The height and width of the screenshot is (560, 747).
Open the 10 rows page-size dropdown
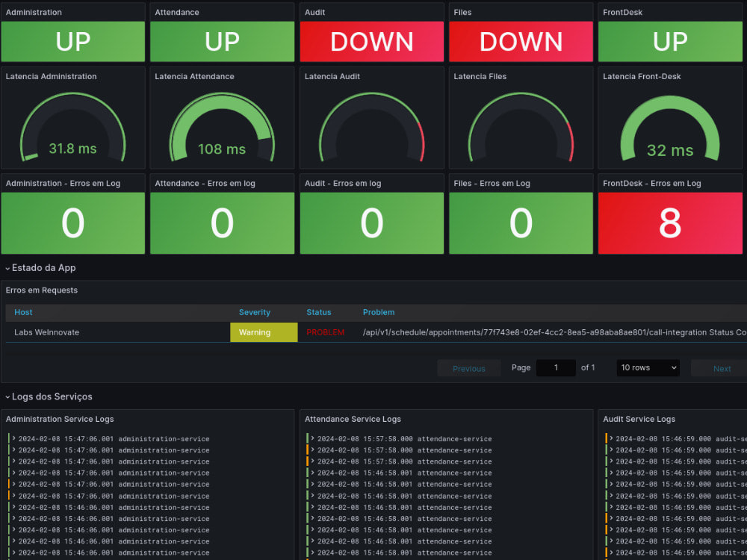coord(648,367)
